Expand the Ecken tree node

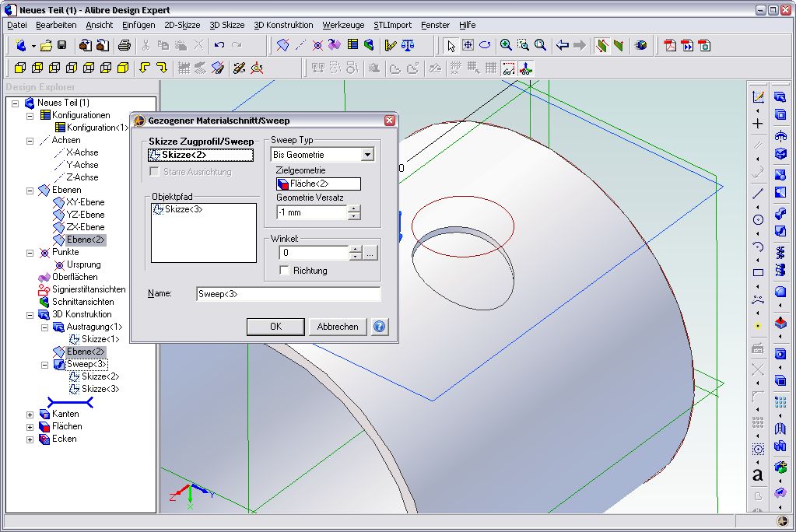click(30, 439)
